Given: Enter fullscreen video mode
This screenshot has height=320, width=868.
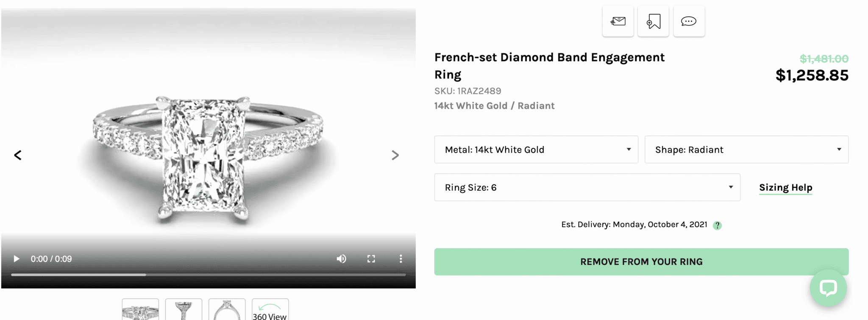Looking at the screenshot, I should tap(371, 259).
